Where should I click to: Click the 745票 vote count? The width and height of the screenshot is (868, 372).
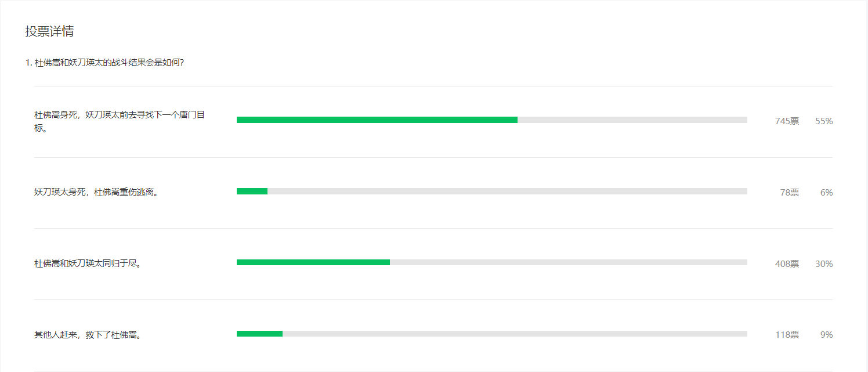click(787, 121)
